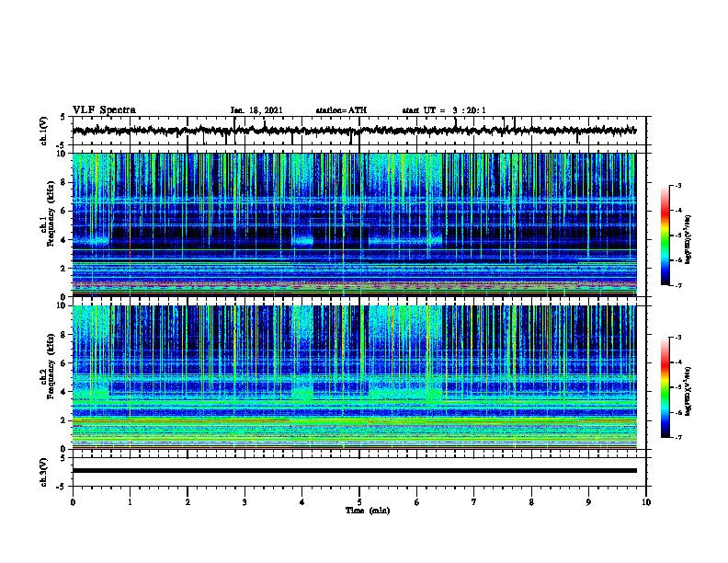
Task: Click time axis tick label "4"
Action: (x=302, y=502)
